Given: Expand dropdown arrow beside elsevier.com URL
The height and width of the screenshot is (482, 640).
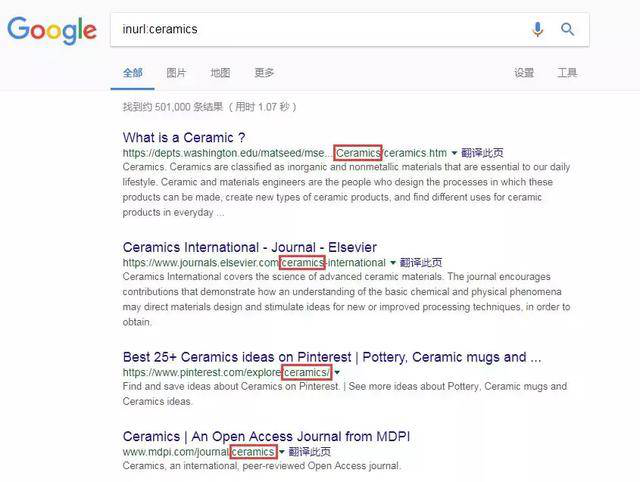Looking at the screenshot, I should click(x=393, y=263).
